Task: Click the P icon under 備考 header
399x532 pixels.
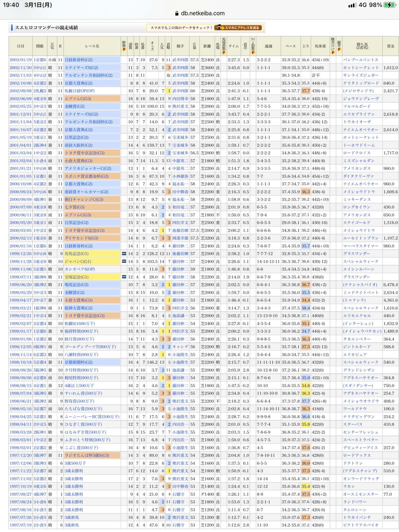Action: (339, 49)
